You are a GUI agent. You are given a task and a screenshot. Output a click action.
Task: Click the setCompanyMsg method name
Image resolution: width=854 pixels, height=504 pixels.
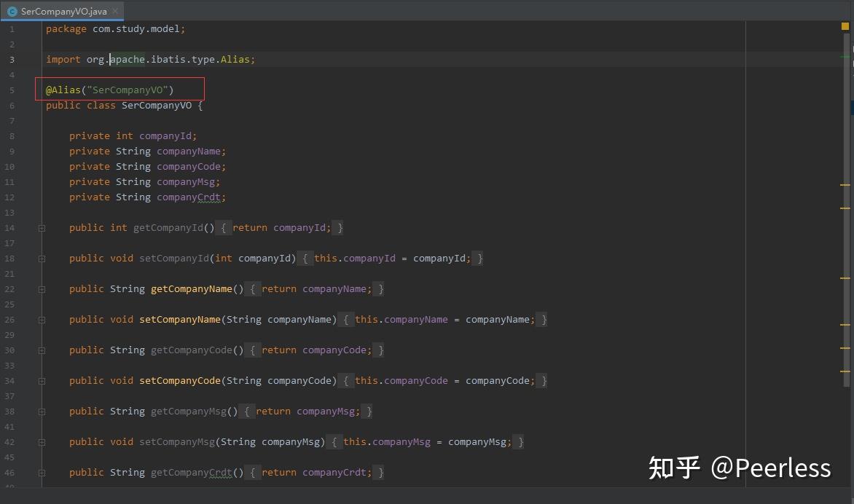pos(177,441)
